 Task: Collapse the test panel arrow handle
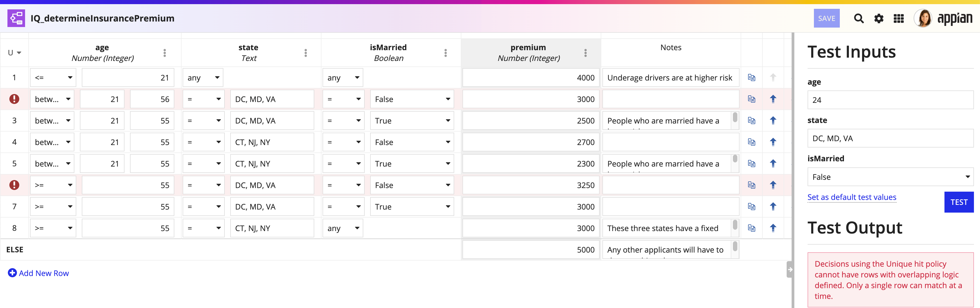(790, 270)
